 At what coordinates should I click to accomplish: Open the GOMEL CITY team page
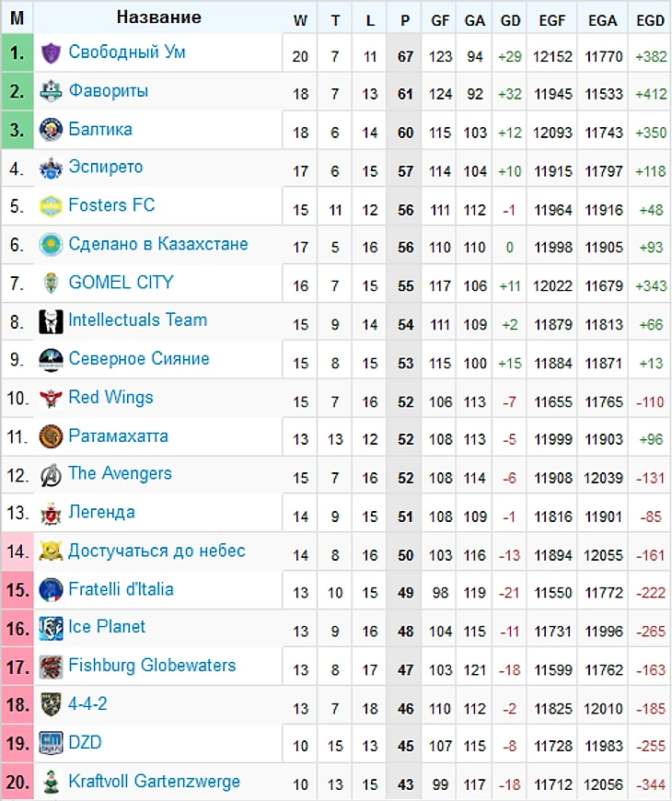click(x=121, y=283)
